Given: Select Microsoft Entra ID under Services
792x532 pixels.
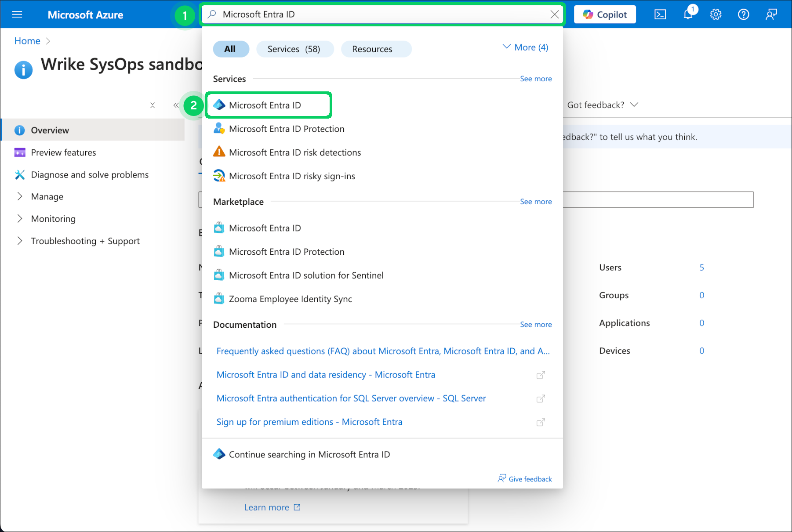Looking at the screenshot, I should [x=265, y=105].
